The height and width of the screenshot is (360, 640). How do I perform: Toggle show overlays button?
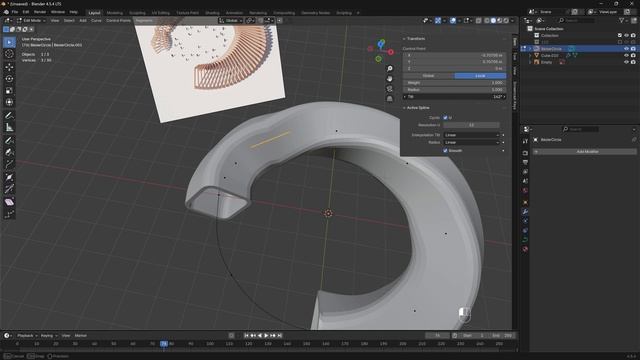tap(453, 20)
